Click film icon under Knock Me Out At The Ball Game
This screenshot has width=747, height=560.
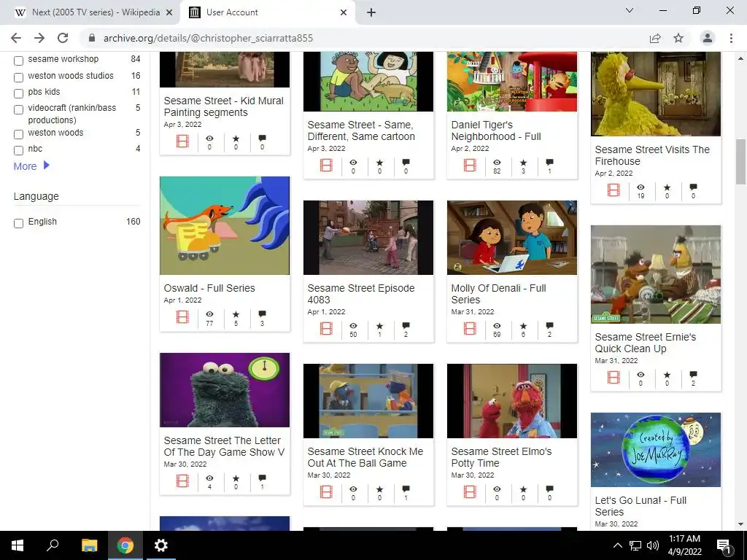point(326,491)
